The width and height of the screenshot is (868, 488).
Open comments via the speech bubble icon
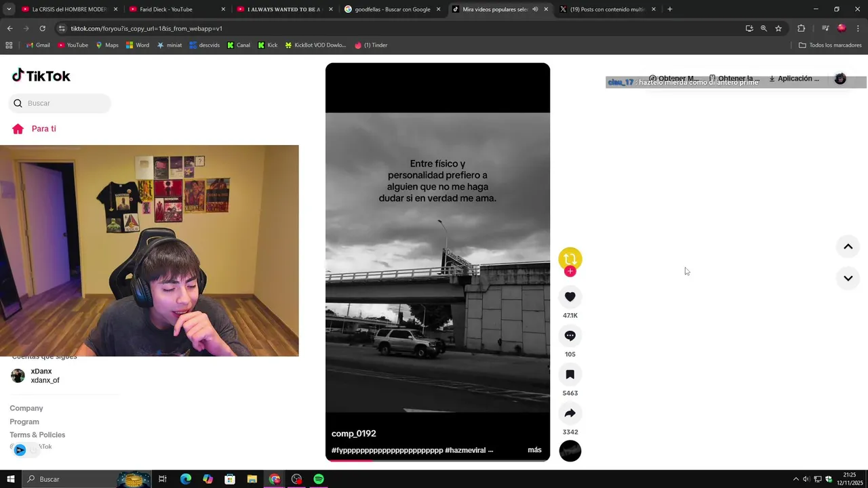(x=570, y=335)
